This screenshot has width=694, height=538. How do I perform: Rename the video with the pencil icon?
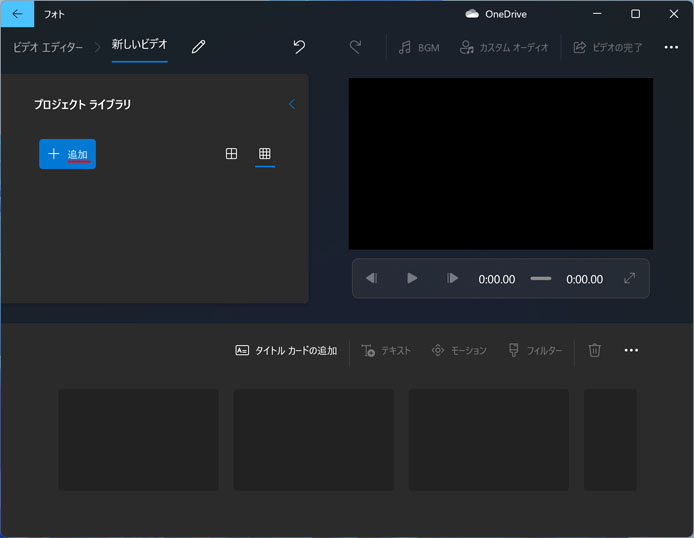tap(198, 47)
